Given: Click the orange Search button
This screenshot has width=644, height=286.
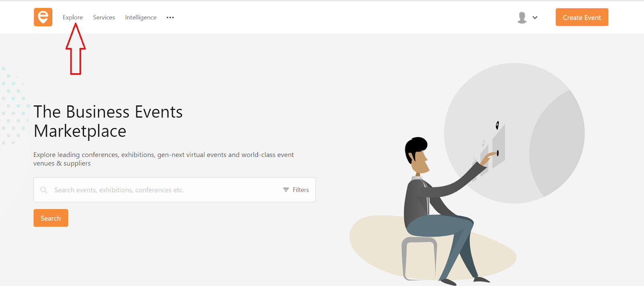Looking at the screenshot, I should coord(51,218).
